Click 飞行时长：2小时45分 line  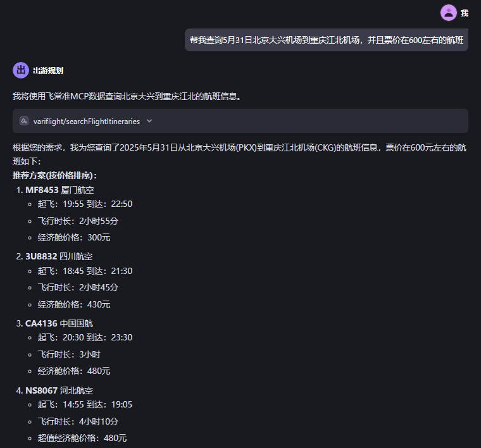coord(78,288)
